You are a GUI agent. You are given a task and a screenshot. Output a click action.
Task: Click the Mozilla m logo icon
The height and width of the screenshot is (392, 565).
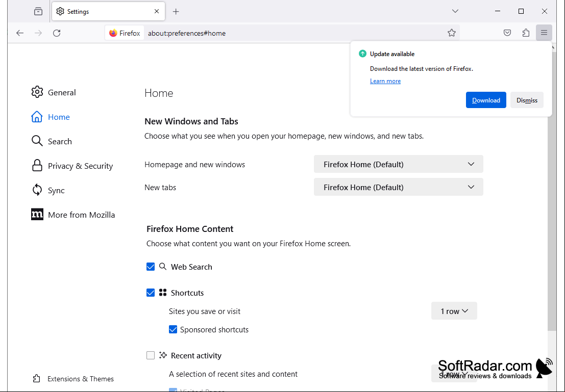tap(37, 214)
